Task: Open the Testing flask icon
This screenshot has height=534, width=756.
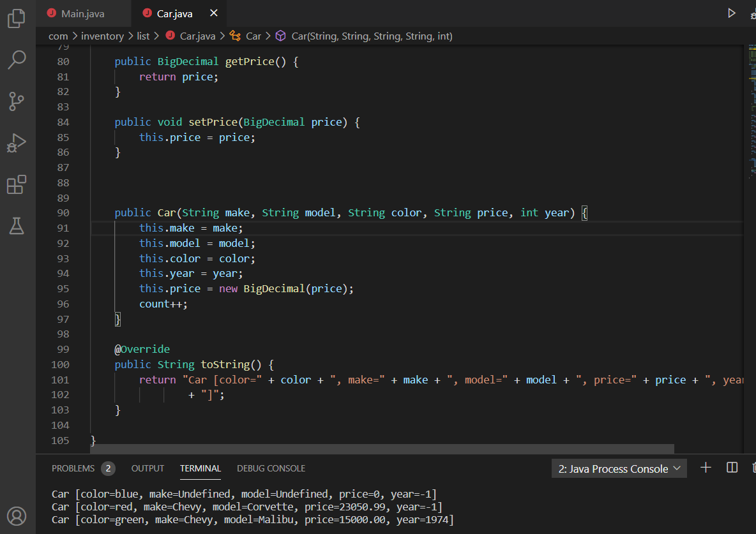Action: coord(17,225)
